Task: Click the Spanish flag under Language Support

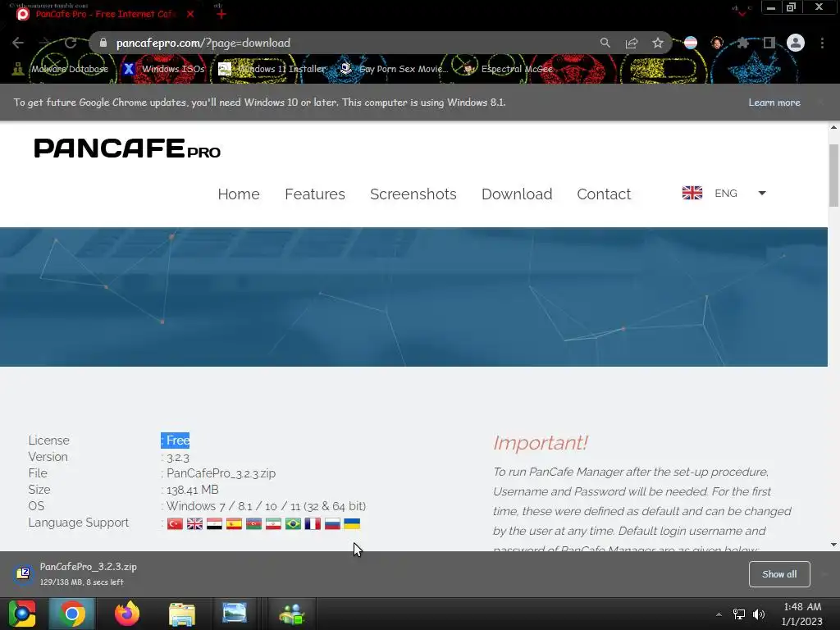Action: point(234,523)
